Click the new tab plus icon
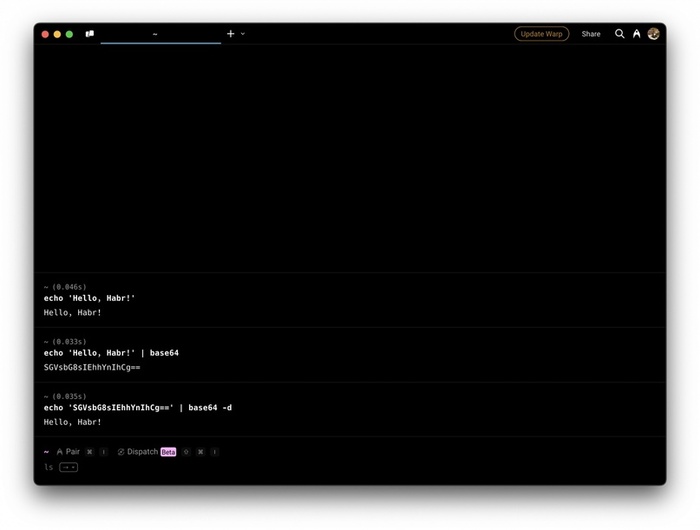 coord(231,34)
